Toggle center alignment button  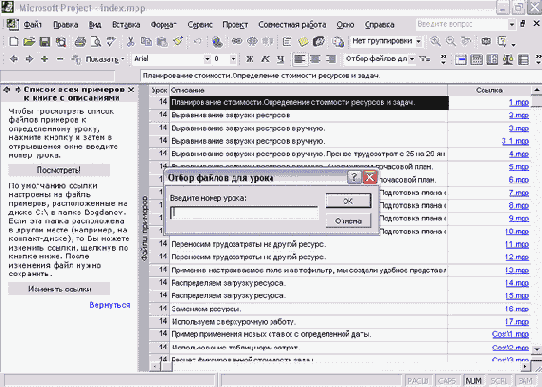(315, 59)
